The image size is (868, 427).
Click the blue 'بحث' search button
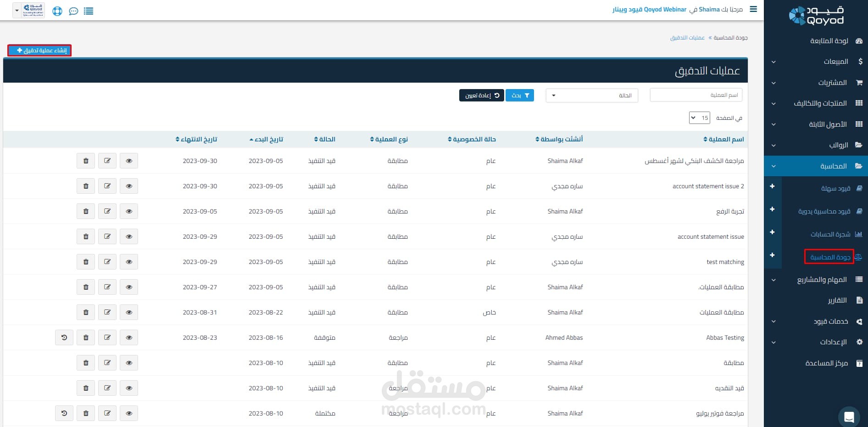[520, 96]
